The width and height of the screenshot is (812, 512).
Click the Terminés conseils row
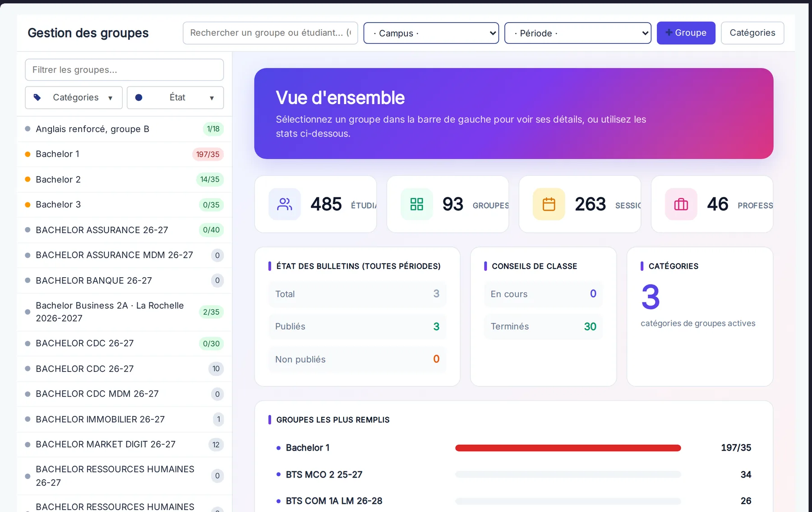pos(544,326)
